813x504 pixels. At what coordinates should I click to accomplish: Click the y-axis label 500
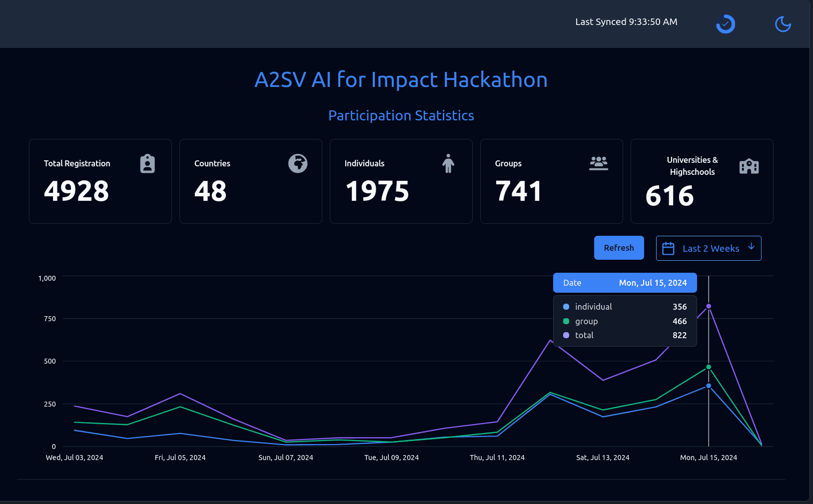(x=50, y=361)
